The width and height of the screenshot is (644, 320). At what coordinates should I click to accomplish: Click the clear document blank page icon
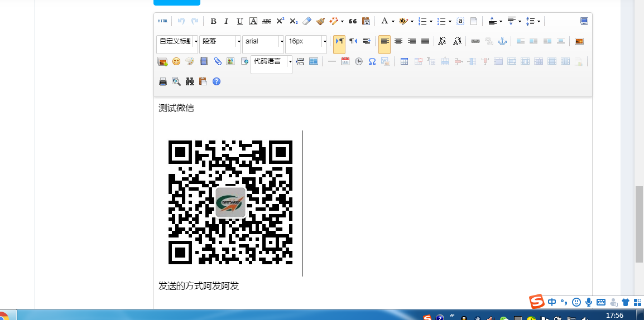click(x=474, y=21)
